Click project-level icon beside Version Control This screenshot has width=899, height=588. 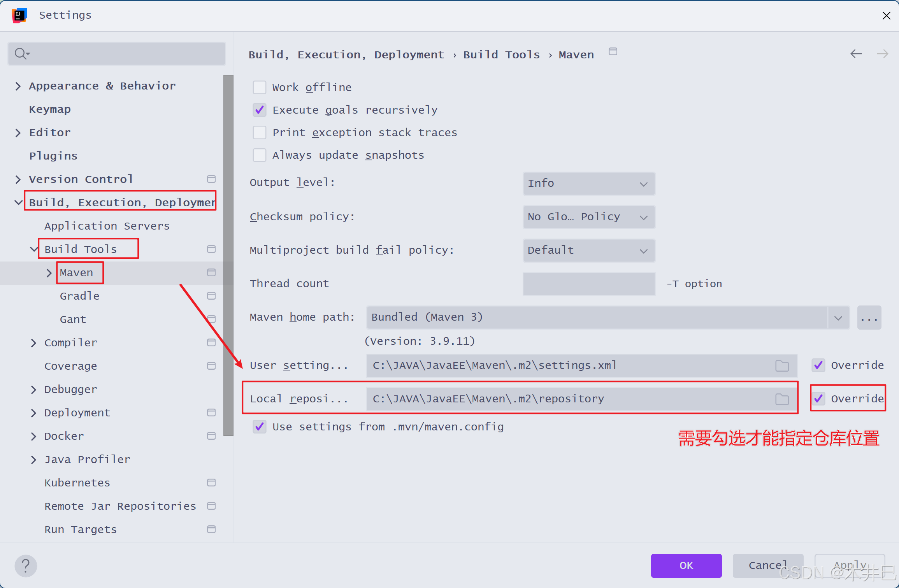[211, 179]
